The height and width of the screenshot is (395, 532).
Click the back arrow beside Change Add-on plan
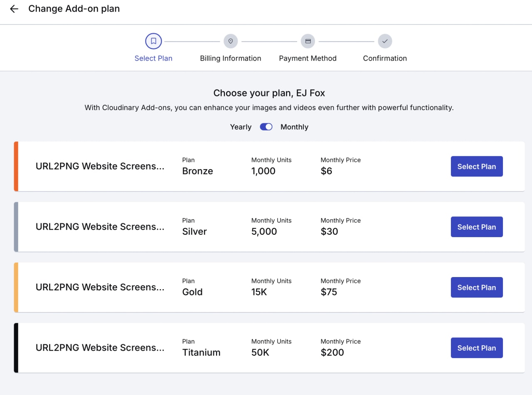point(14,9)
